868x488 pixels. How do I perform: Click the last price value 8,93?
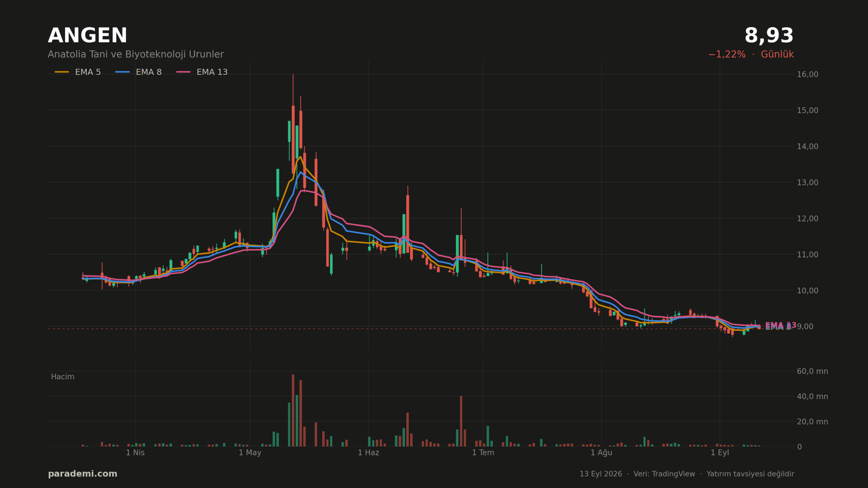pyautogui.click(x=769, y=36)
